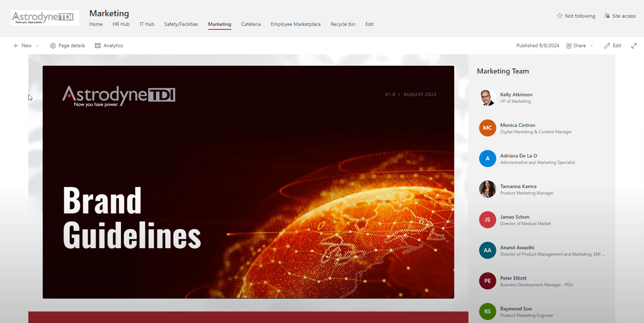
Task: Open the Employee Marketplace page
Action: click(x=296, y=24)
